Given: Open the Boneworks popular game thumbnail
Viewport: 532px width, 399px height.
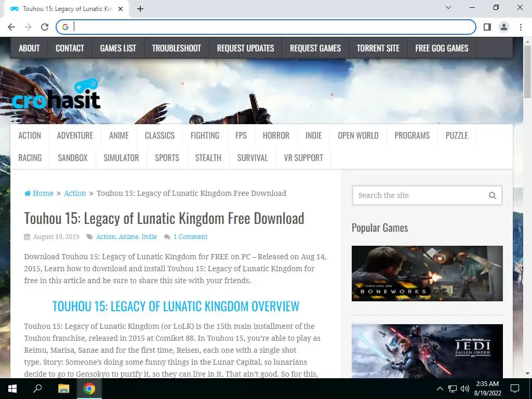Looking at the screenshot, I should [427, 273].
